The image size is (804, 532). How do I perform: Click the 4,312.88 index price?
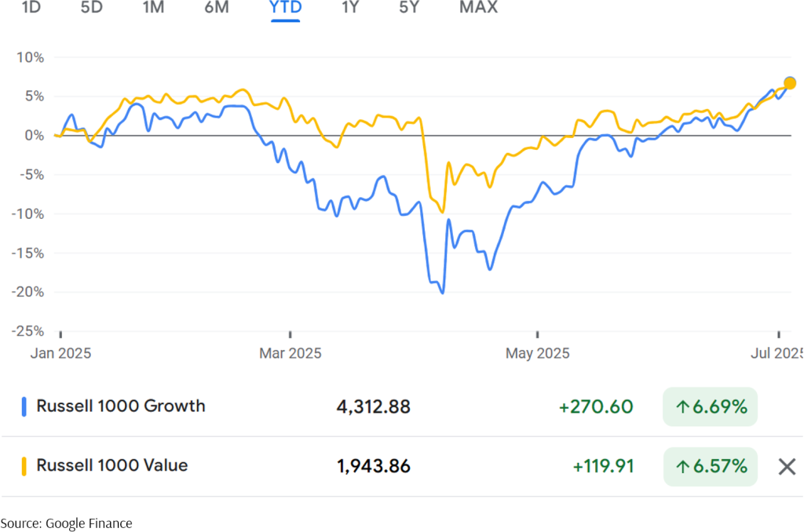click(x=374, y=407)
